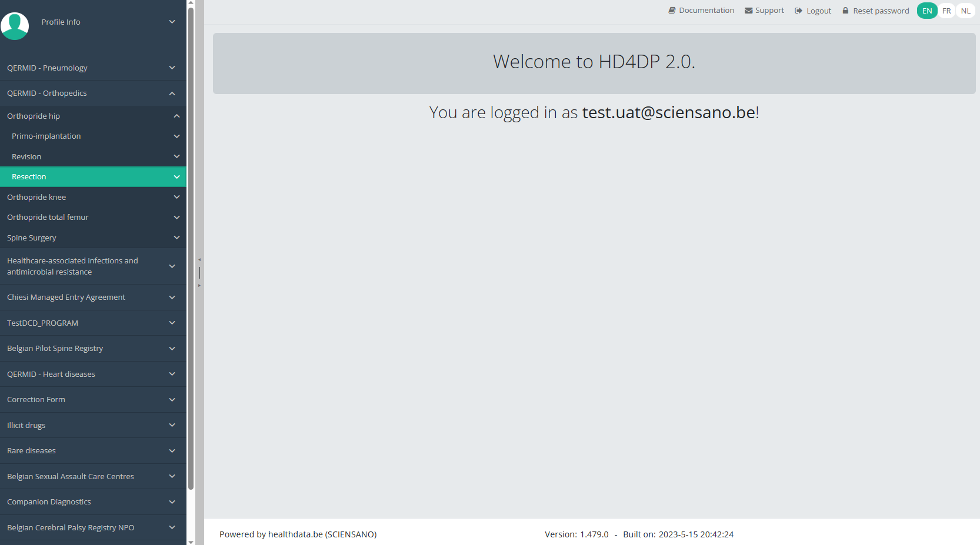Open the Resection menu item
980x545 pixels.
(x=29, y=177)
